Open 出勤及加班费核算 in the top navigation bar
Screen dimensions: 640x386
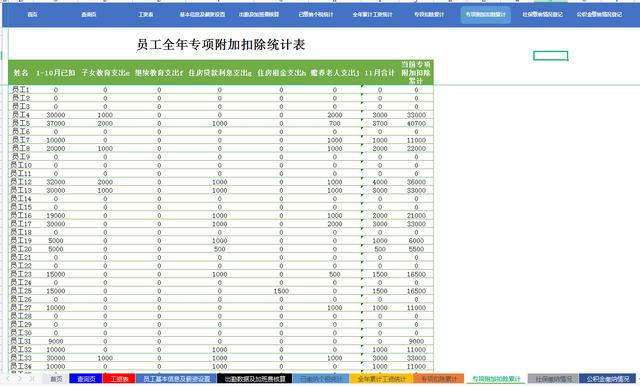[x=259, y=14]
